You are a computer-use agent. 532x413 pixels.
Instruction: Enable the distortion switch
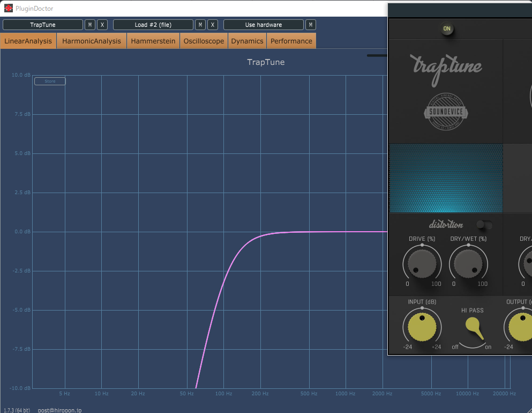pyautogui.click(x=484, y=225)
